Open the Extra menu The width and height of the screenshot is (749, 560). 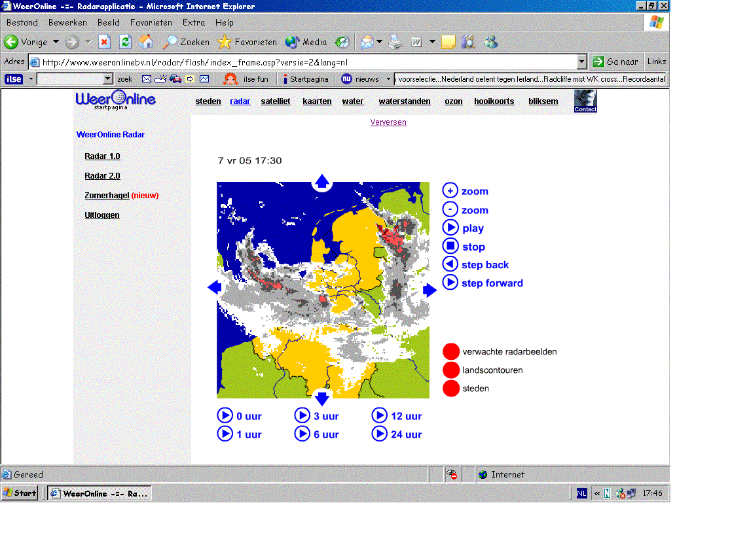[193, 22]
